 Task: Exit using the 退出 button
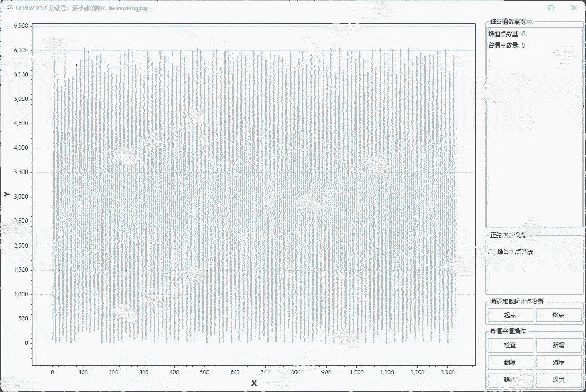(559, 380)
